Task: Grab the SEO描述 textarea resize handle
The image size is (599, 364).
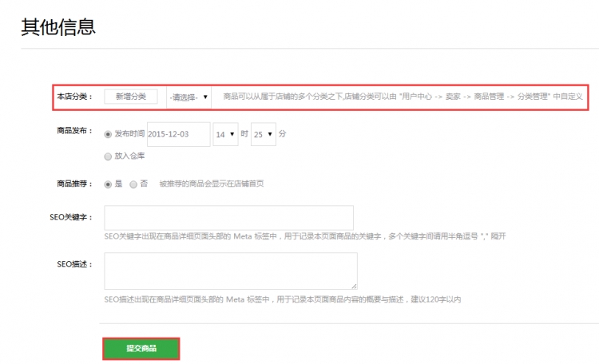Action: tap(354, 286)
